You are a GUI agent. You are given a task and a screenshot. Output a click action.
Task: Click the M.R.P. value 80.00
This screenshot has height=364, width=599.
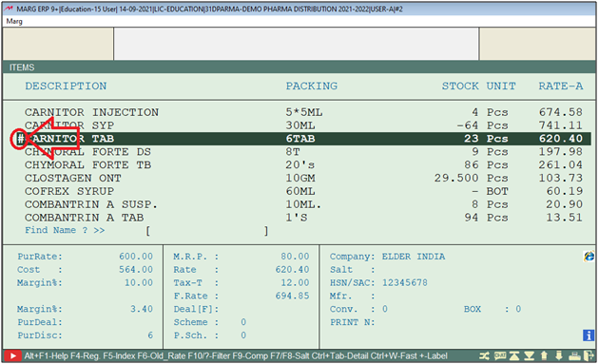click(x=295, y=257)
